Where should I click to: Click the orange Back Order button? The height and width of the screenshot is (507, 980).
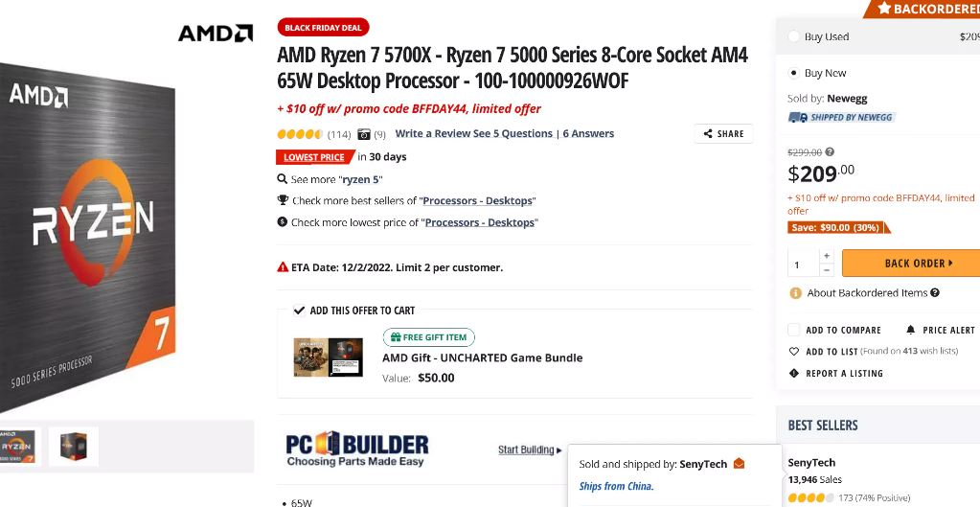click(912, 264)
